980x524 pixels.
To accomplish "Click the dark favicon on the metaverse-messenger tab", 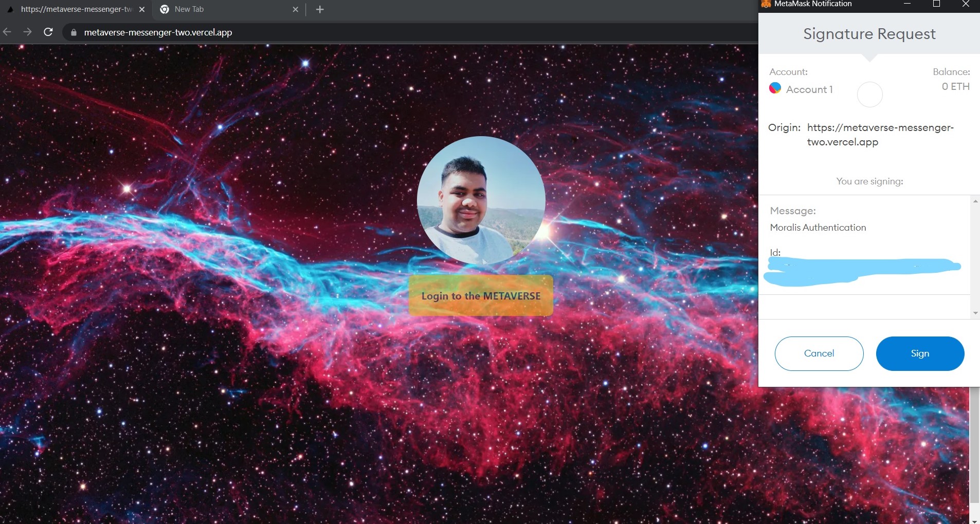I will tap(10, 9).
